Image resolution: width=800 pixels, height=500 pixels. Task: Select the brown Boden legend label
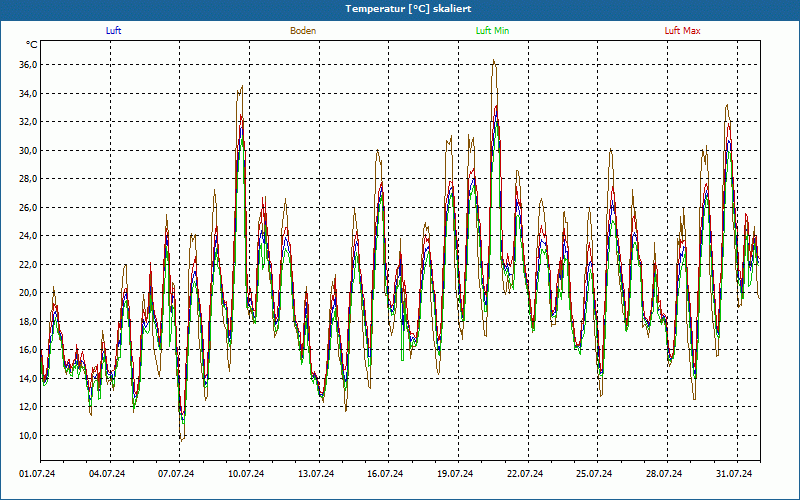[x=303, y=31]
